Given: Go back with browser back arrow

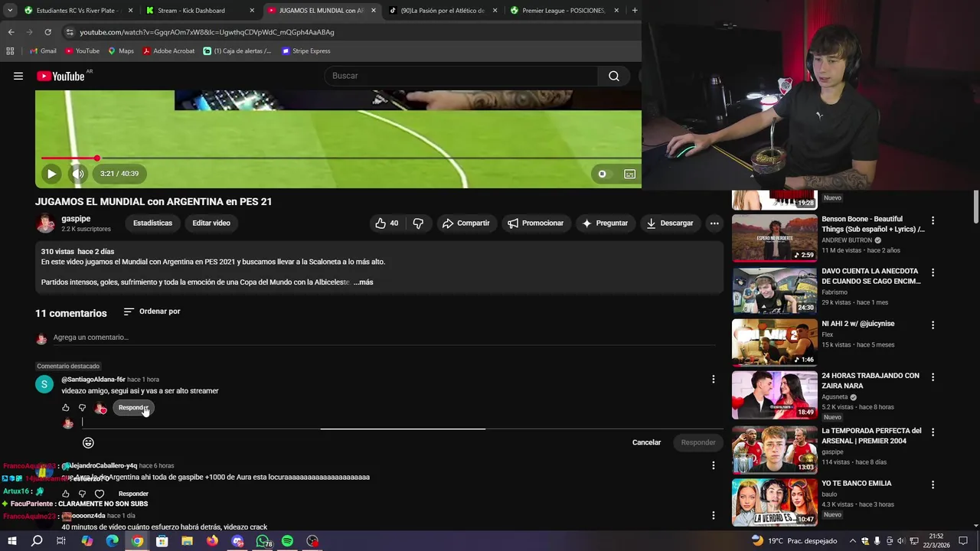Looking at the screenshot, I should tap(11, 32).
